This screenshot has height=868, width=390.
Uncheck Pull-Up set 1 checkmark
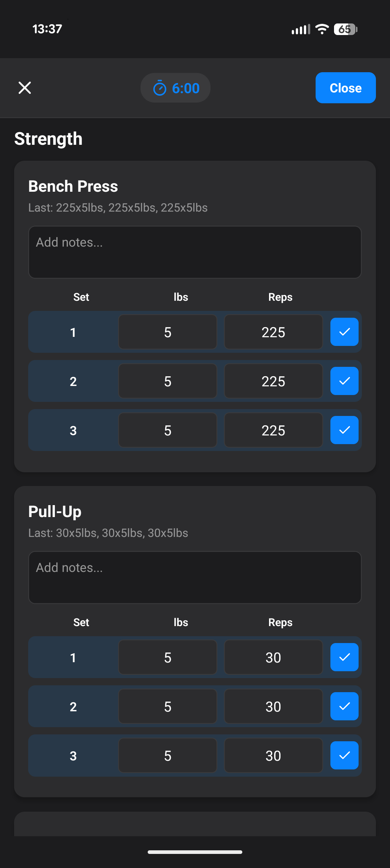click(344, 657)
